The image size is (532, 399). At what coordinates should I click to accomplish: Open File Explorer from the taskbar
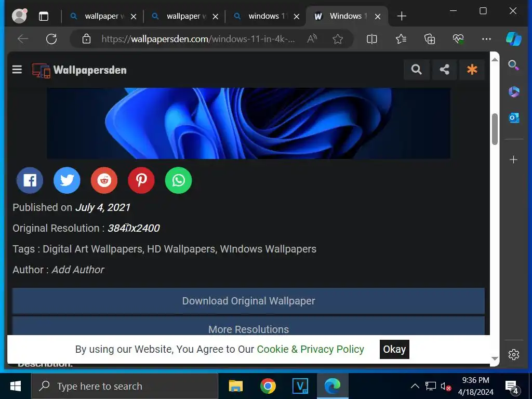(x=236, y=386)
